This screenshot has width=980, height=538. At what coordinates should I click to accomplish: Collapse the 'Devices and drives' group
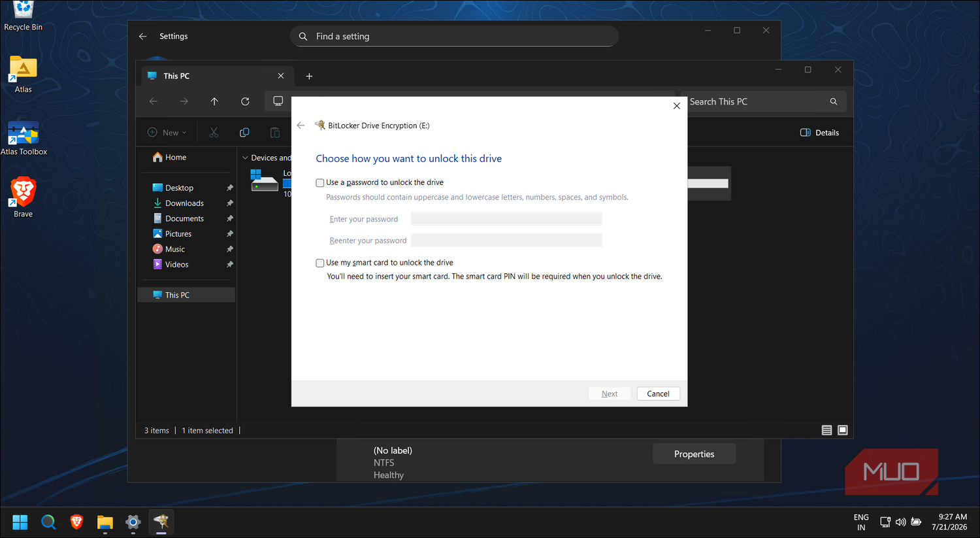point(246,158)
